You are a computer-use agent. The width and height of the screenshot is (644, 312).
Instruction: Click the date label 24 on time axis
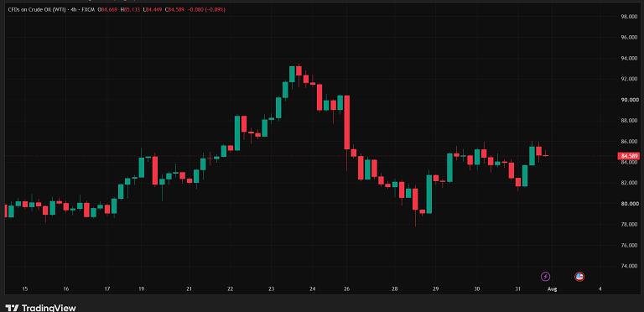[x=312, y=289]
